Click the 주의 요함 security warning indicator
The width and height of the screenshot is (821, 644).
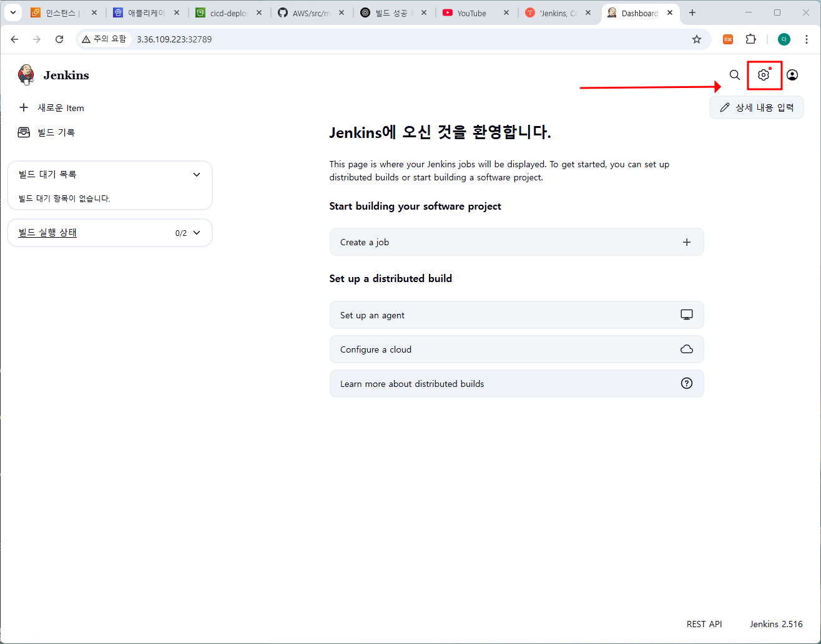pos(104,39)
